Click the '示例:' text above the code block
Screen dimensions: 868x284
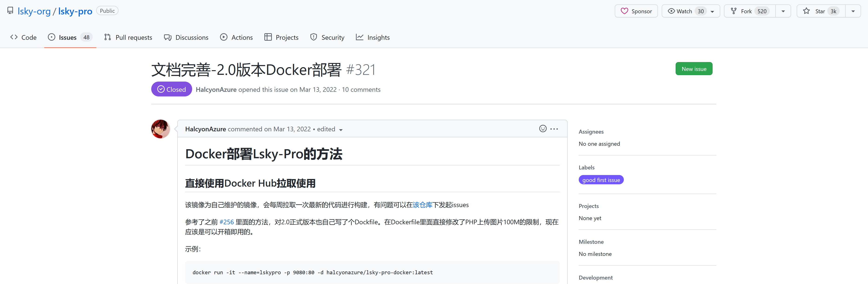[193, 249]
